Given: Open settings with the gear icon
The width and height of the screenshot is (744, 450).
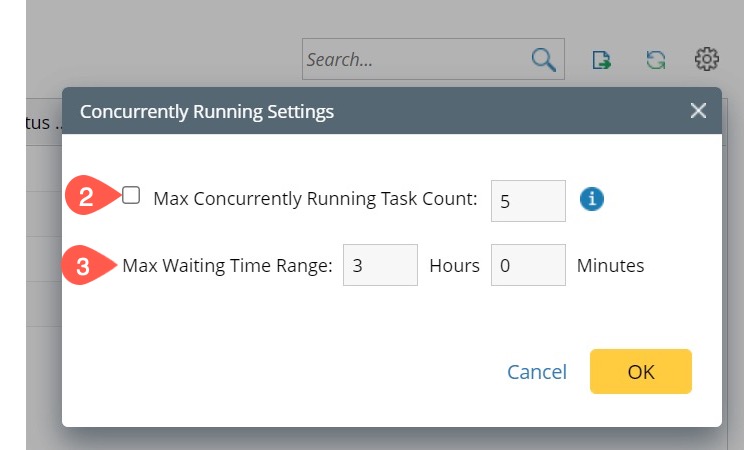Looking at the screenshot, I should pos(707,60).
